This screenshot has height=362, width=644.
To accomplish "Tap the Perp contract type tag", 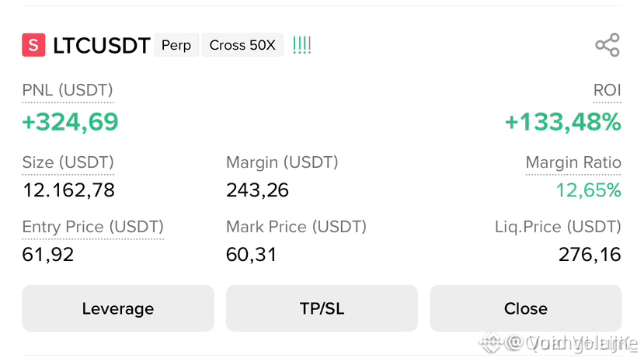I will point(176,45).
